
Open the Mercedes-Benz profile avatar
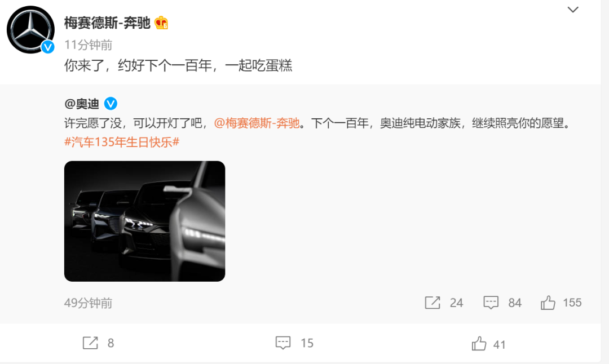30,29
